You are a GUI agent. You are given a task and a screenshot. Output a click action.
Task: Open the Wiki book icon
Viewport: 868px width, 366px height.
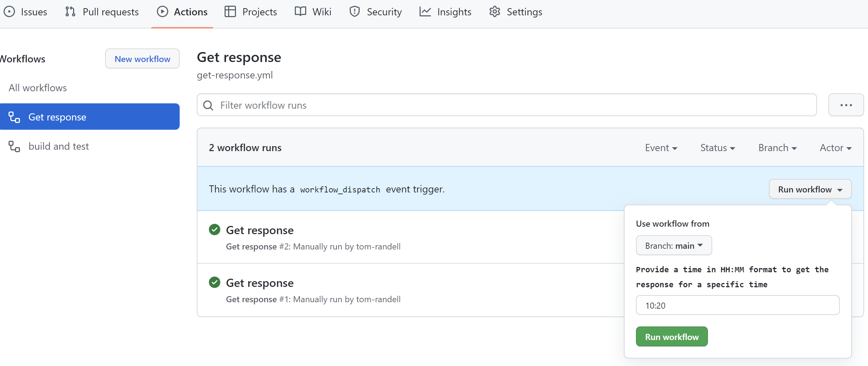pos(300,11)
